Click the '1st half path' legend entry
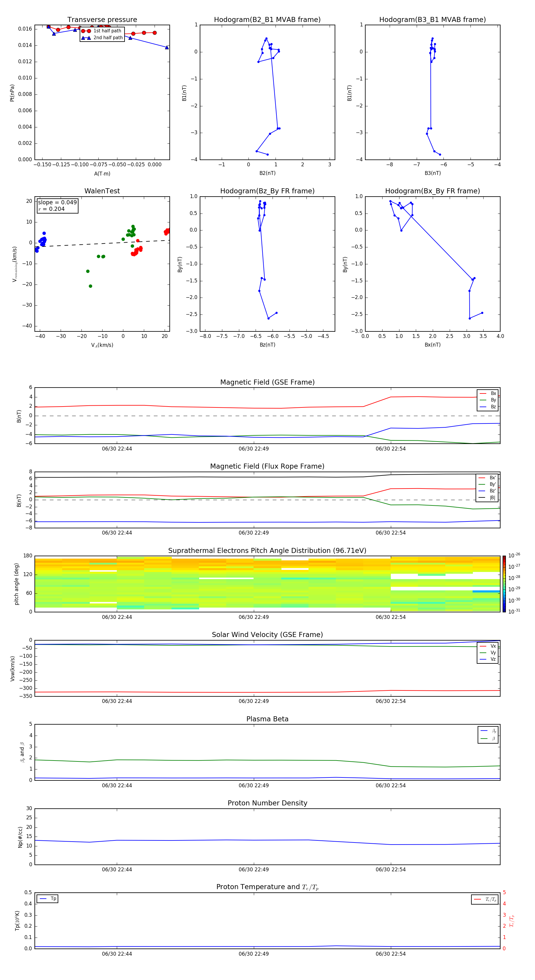The height and width of the screenshot is (980, 535). (102, 31)
